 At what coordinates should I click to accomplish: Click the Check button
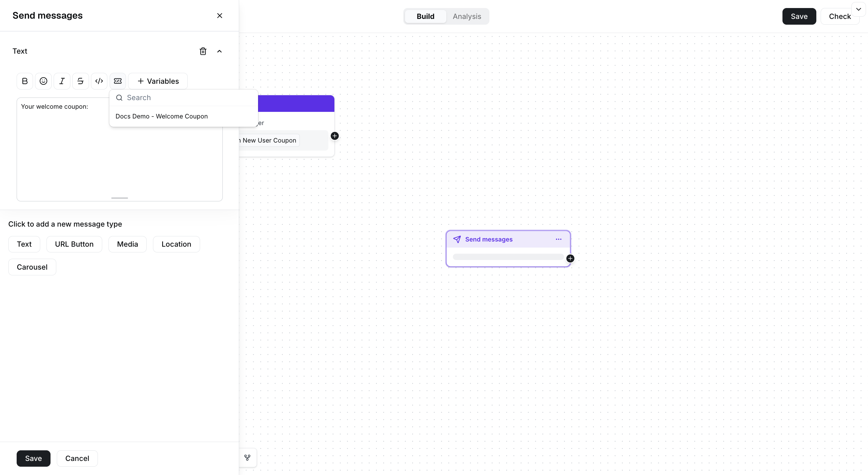tap(839, 16)
